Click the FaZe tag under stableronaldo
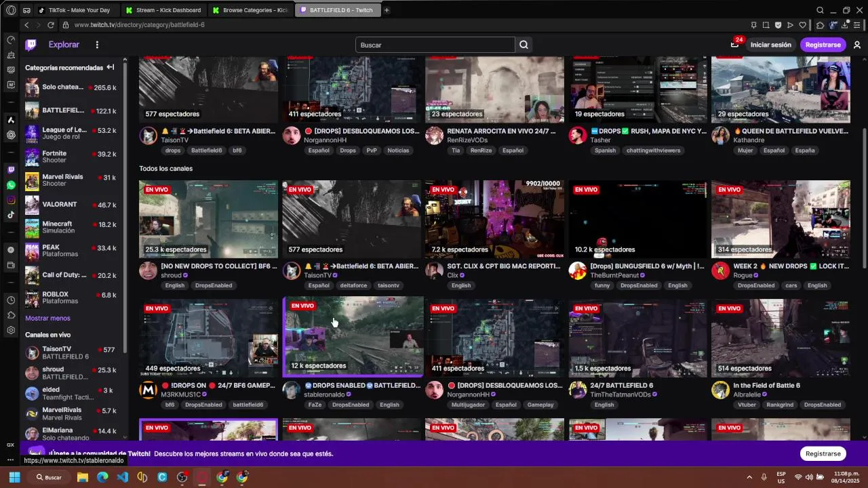The width and height of the screenshot is (868, 488). pyautogui.click(x=315, y=405)
